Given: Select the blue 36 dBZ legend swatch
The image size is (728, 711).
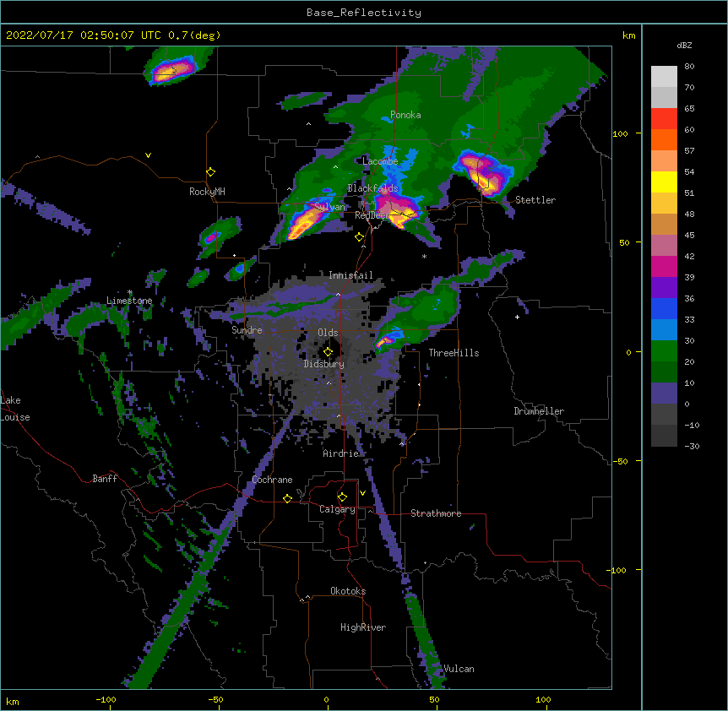Looking at the screenshot, I should click(664, 308).
